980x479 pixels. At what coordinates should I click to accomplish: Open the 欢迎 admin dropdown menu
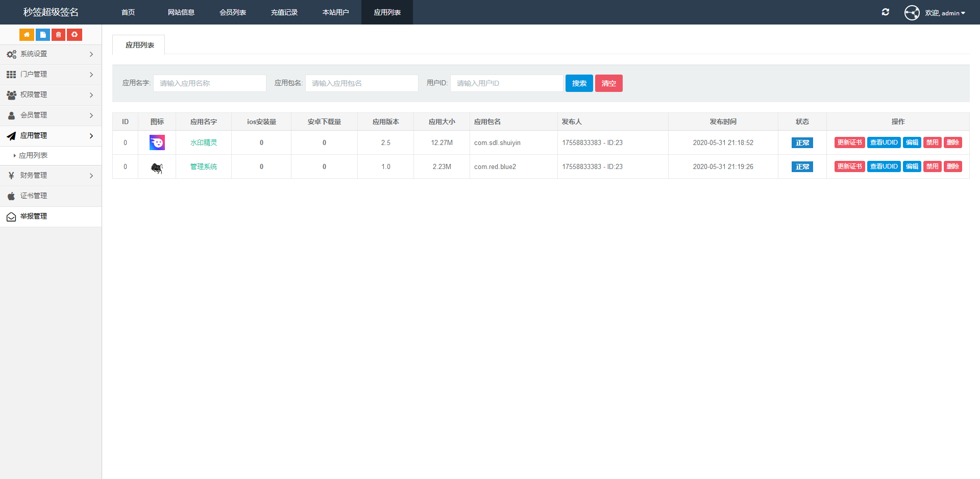pyautogui.click(x=945, y=13)
